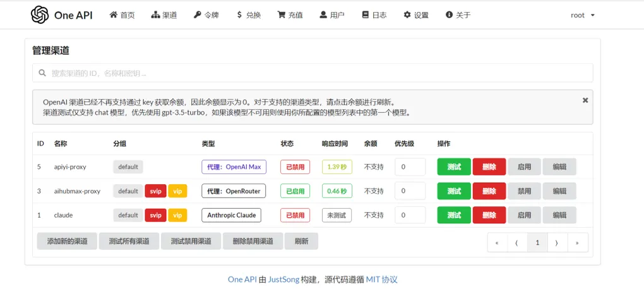The image size is (644, 294).
Task: Test the claude channel
Action: pos(454,215)
